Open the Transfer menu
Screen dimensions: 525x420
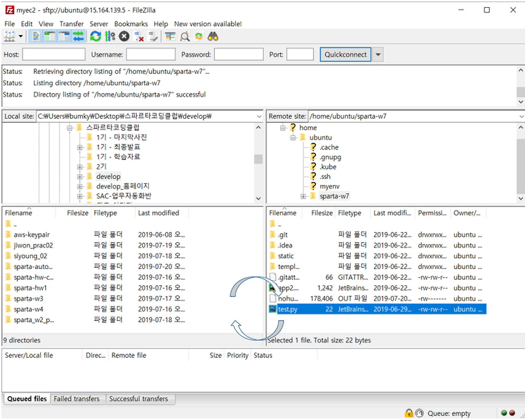[x=71, y=24]
